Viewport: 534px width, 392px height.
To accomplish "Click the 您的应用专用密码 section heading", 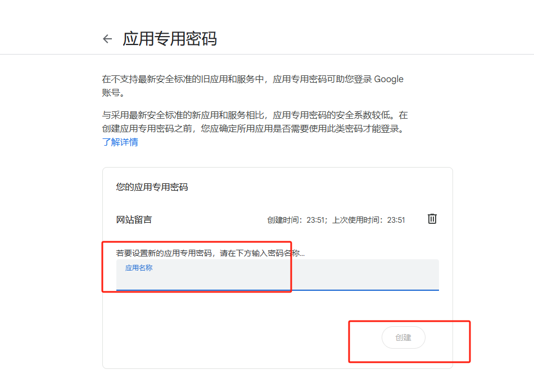I will (x=152, y=187).
